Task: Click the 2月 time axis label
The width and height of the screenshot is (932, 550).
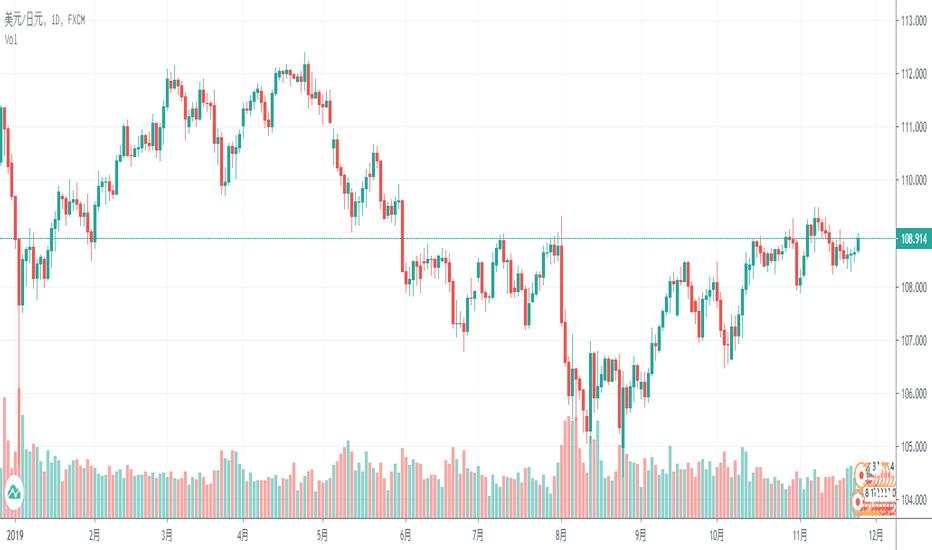Action: click(x=94, y=534)
